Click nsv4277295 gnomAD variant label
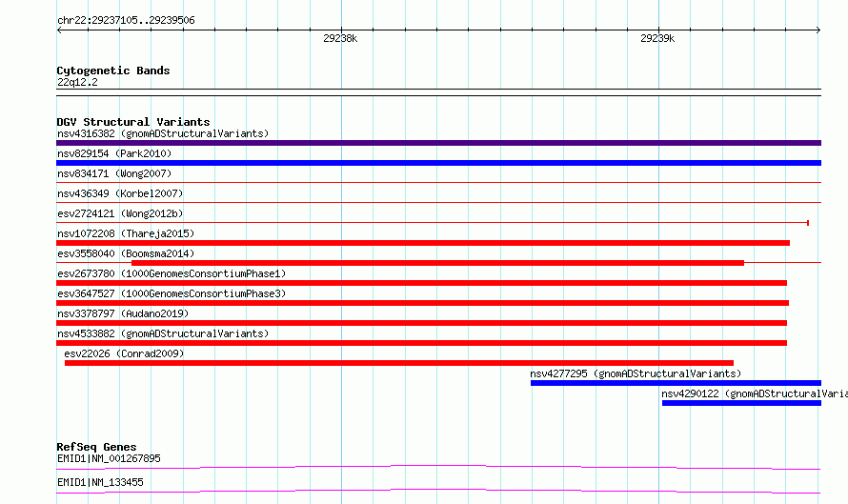 click(636, 373)
